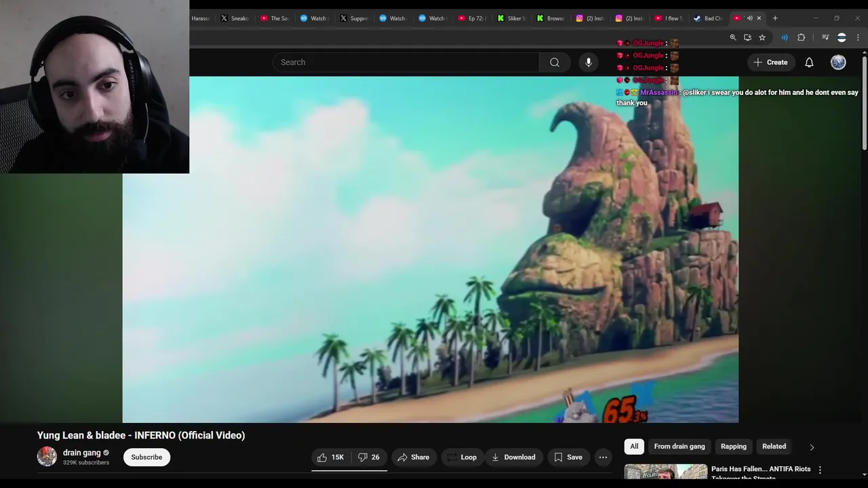Click the blue sound wave extension icon
The image size is (868, 488).
tap(785, 37)
